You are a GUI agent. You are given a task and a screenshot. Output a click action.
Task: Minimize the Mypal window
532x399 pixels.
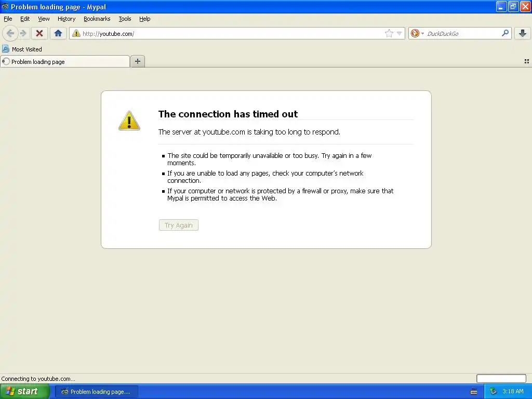(x=501, y=6)
